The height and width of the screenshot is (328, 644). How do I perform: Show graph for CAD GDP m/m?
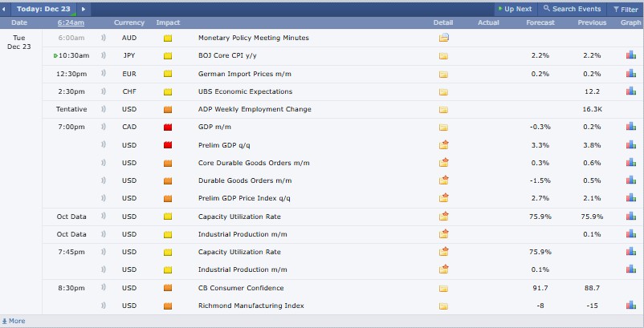631,127
